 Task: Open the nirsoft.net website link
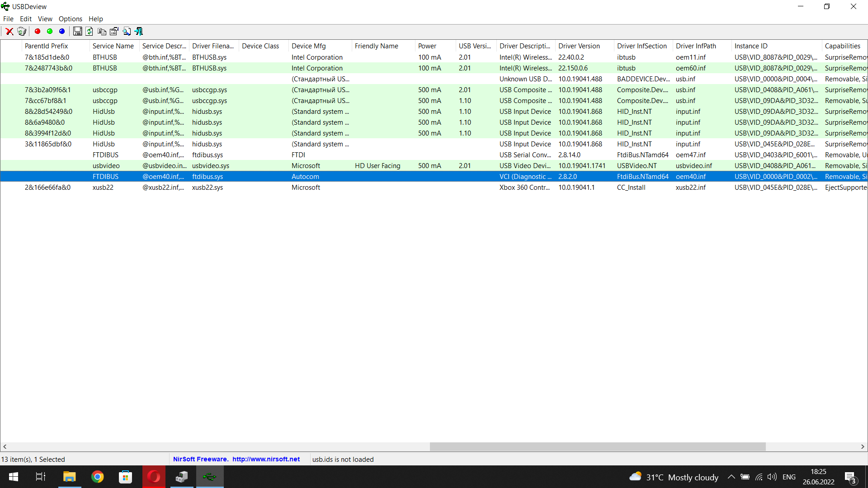click(x=266, y=459)
